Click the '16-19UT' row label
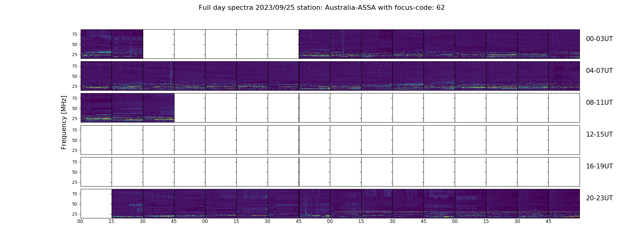 click(x=599, y=166)
